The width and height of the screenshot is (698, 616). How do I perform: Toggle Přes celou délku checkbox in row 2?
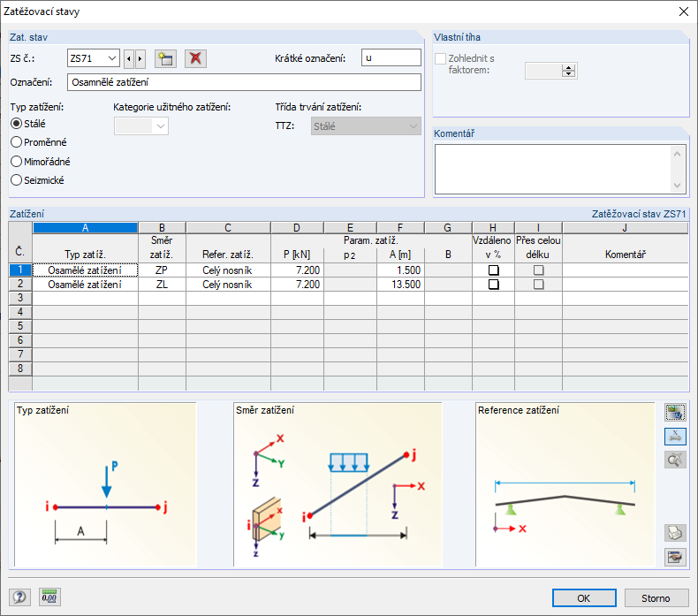click(x=538, y=285)
